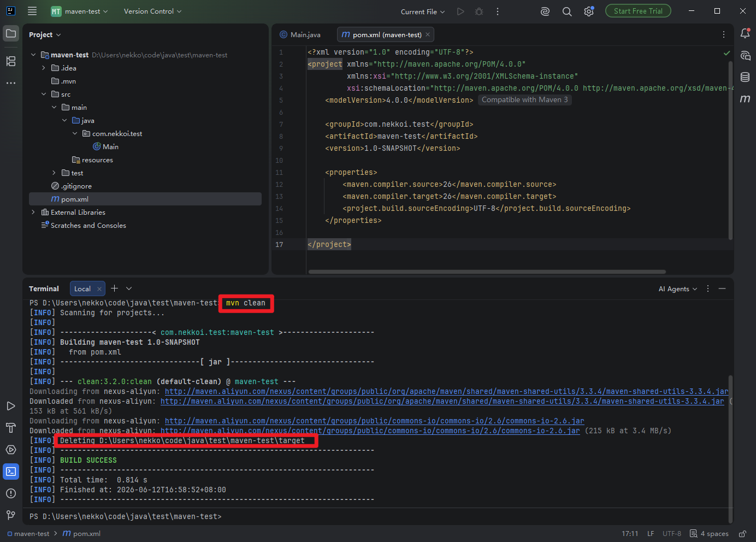Toggle file read-only lock in status bar
The image size is (756, 542).
742,534
